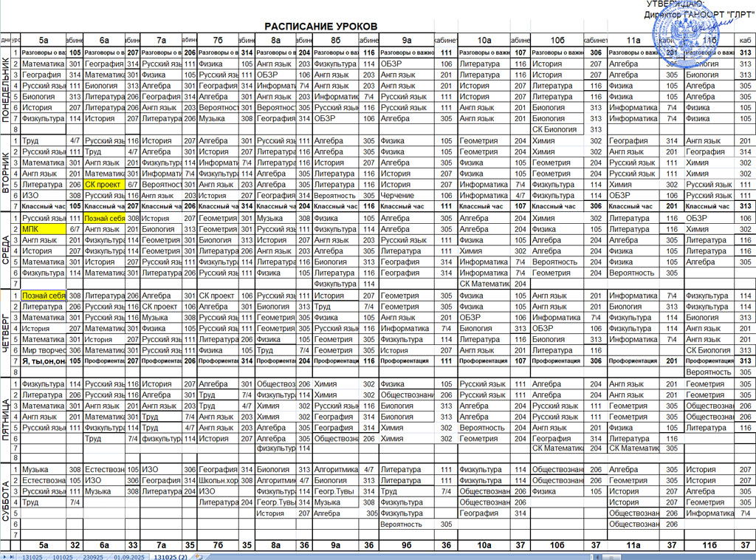Switch to the 101025 sheet tab
This screenshot has height=560, width=756.
63,556
